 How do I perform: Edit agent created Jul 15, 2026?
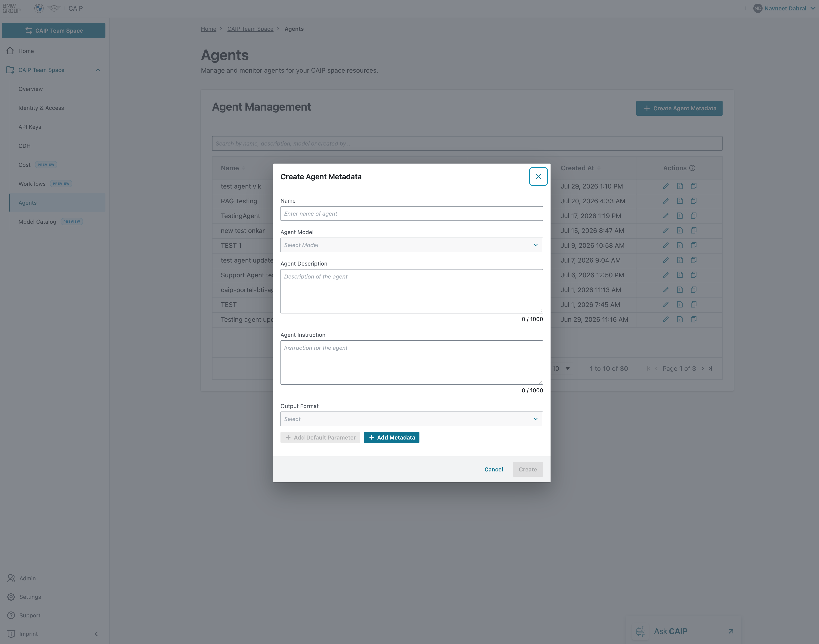(666, 230)
